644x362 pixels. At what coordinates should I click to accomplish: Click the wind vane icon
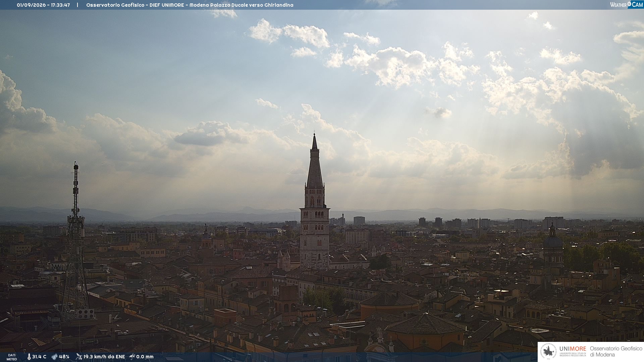coord(79,357)
